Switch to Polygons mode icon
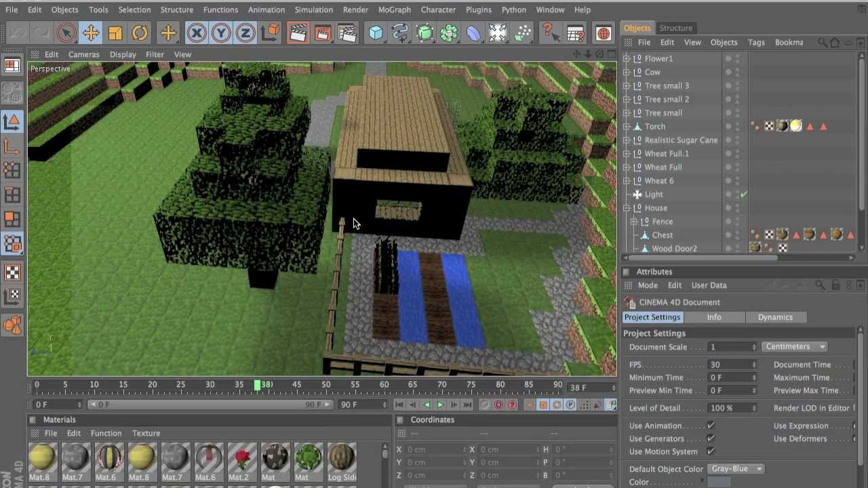 click(x=12, y=219)
